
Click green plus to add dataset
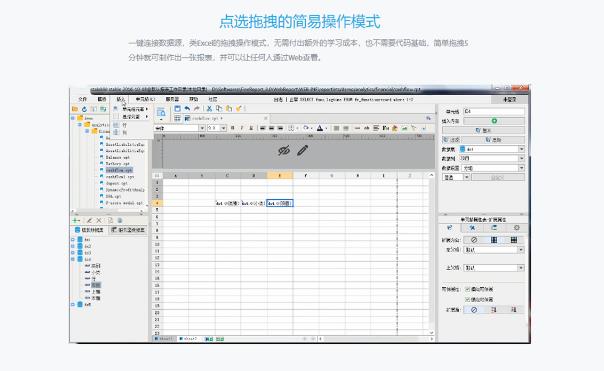[x=76, y=220]
